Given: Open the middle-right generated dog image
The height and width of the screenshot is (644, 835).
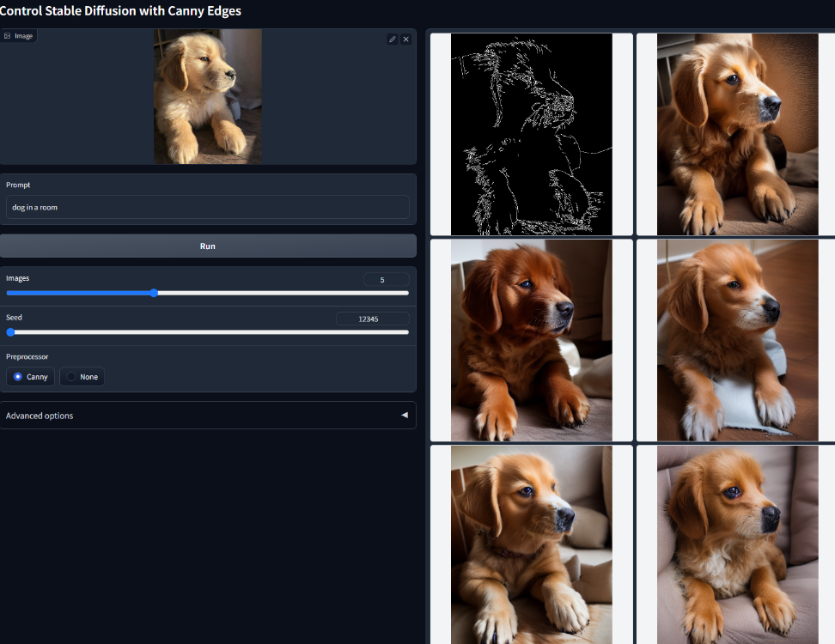Looking at the screenshot, I should click(736, 340).
